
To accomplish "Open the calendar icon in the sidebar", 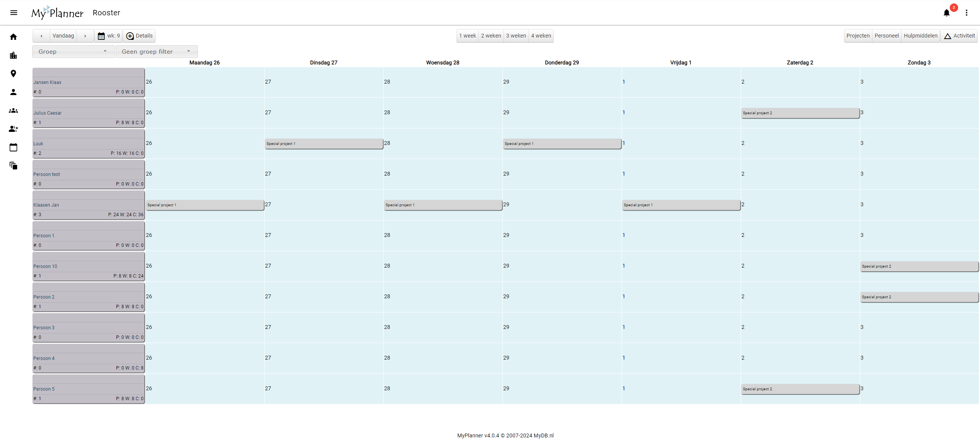I will (13, 147).
